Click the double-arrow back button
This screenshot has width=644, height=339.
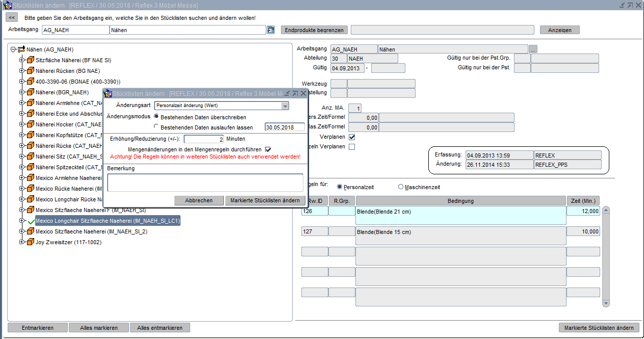point(12,17)
